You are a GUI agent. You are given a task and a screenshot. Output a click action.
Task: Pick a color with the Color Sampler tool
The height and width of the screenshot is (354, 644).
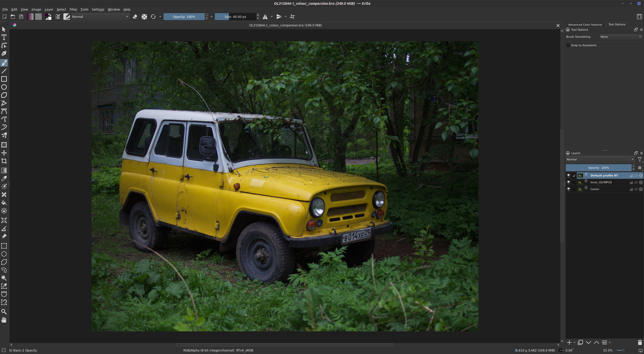[x=4, y=179]
